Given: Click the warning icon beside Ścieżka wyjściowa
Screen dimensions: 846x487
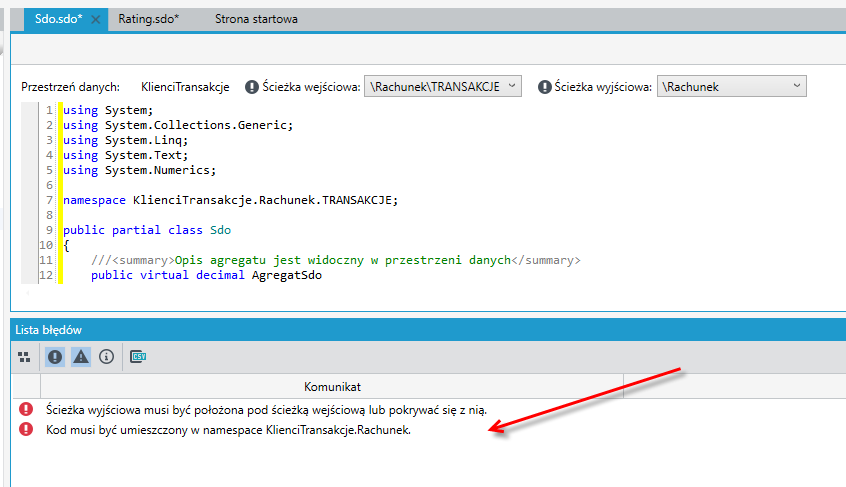Looking at the screenshot, I should (x=544, y=87).
